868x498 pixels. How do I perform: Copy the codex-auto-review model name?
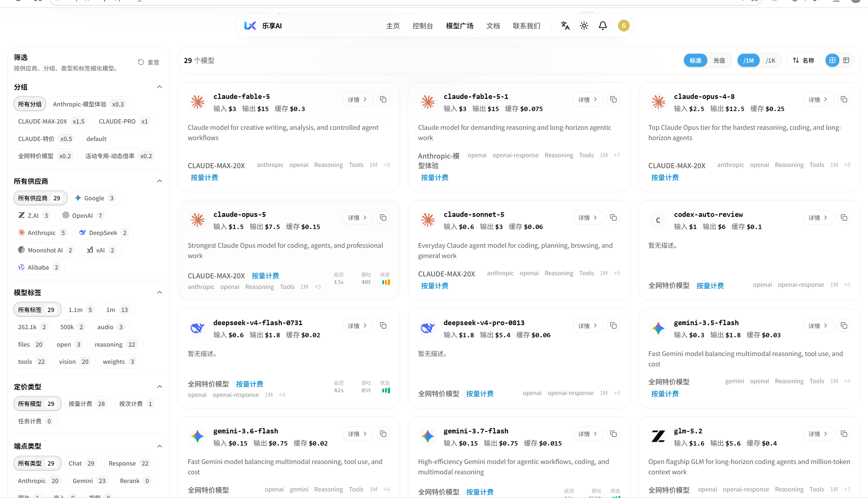844,217
